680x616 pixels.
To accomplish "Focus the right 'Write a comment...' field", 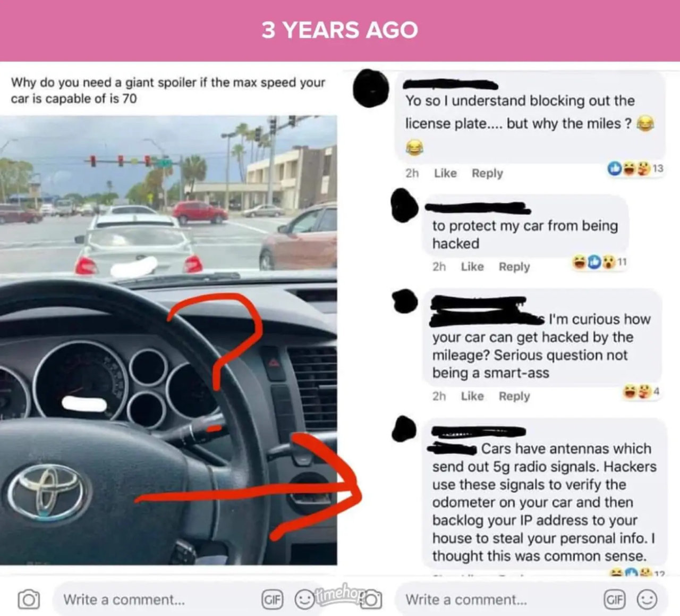I will click(496, 600).
